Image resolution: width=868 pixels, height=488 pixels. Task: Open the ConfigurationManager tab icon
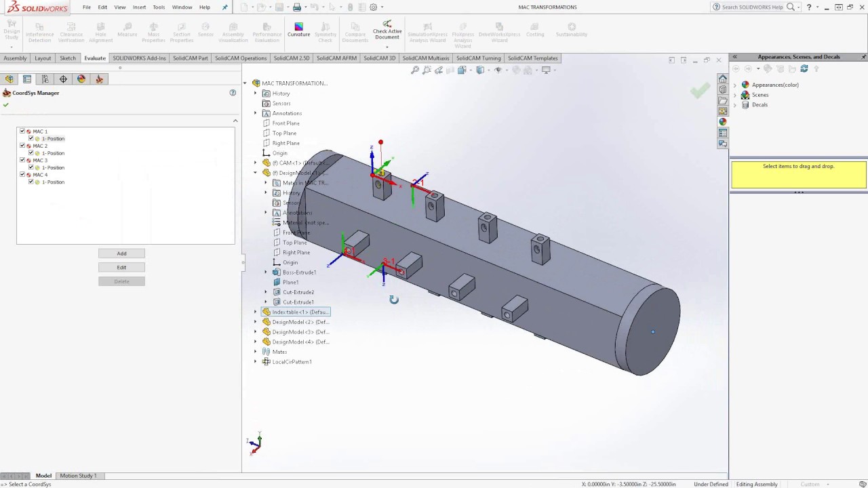pyautogui.click(x=45, y=79)
